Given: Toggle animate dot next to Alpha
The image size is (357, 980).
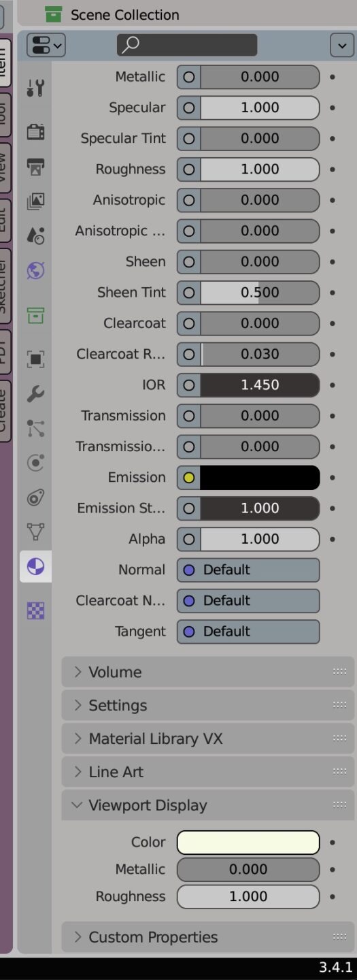Looking at the screenshot, I should (x=333, y=539).
